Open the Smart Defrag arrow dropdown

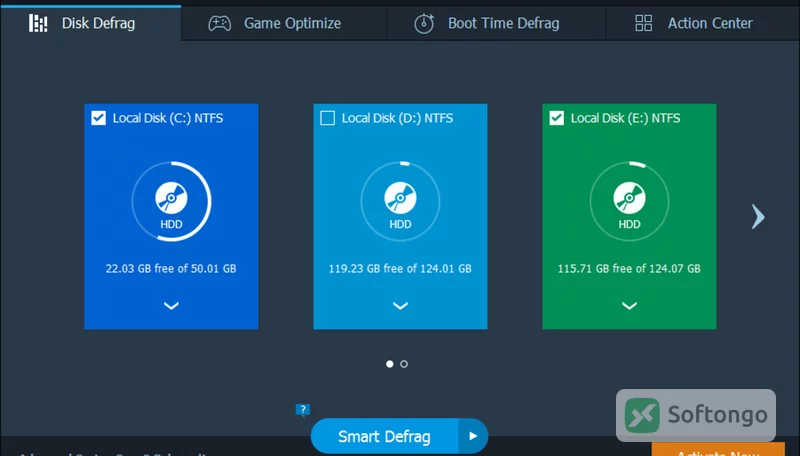pos(473,437)
